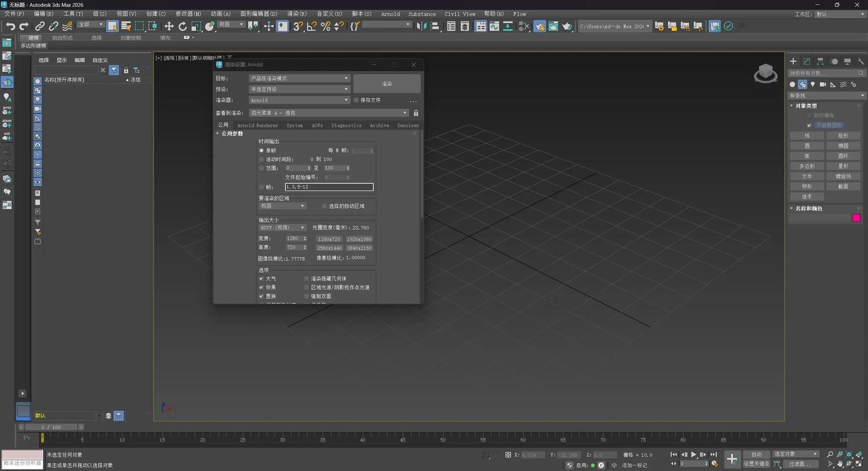
Task: Click the 矩形 shape button
Action: coord(843,135)
